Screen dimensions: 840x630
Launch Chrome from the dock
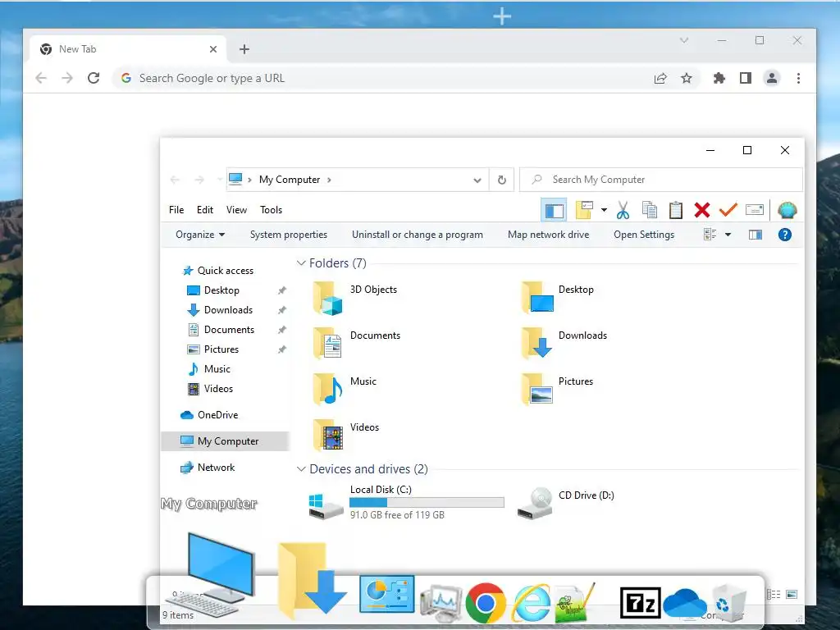tap(486, 602)
